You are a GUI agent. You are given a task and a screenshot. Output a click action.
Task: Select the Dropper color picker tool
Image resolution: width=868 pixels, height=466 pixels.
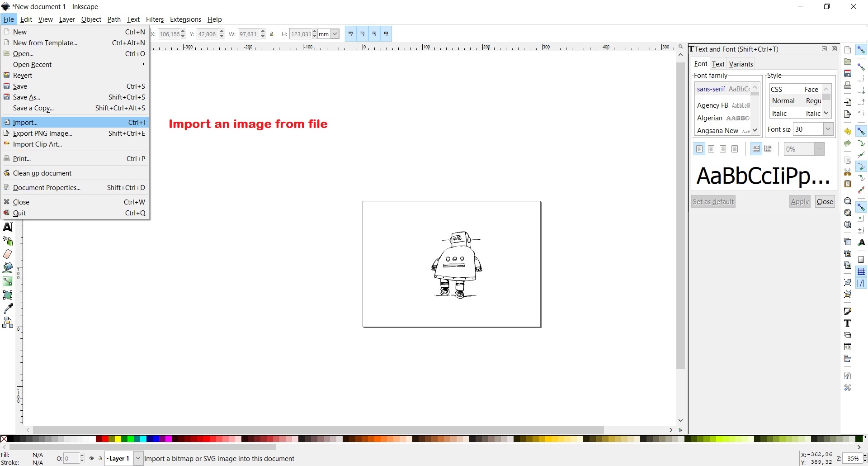[8, 309]
